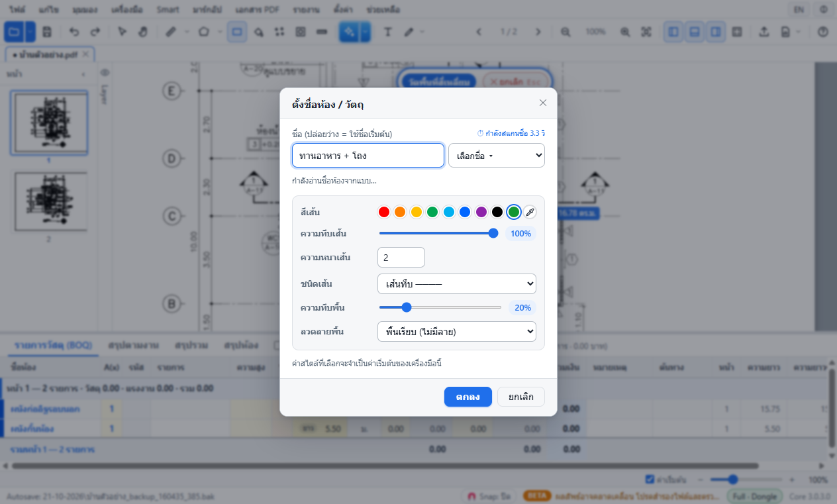
Task: Pick color with the eyedropper icon
Action: coord(530,212)
